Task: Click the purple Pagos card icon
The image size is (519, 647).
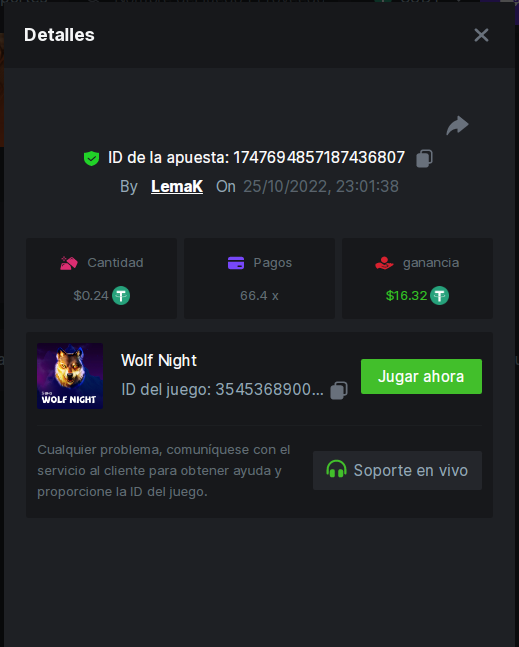Action: click(x=236, y=263)
